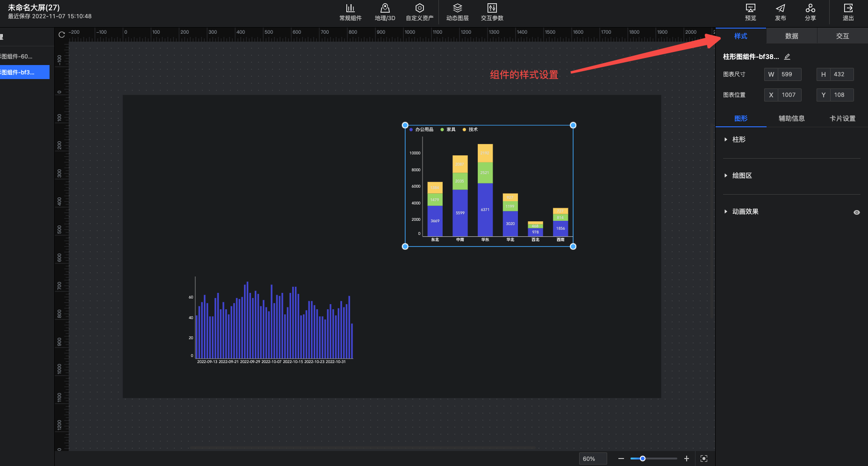Open the 常规组件 components menu
Viewport: 868px width, 466px height.
pyautogui.click(x=350, y=12)
